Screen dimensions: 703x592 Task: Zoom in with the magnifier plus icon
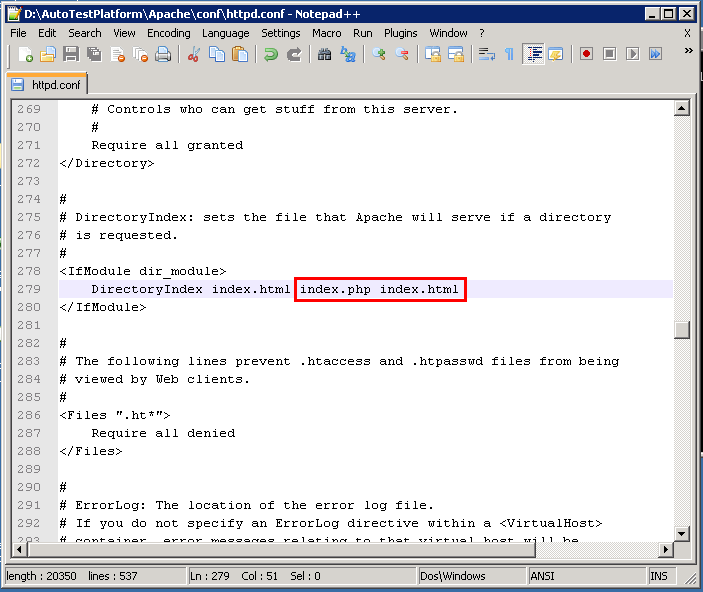(379, 54)
